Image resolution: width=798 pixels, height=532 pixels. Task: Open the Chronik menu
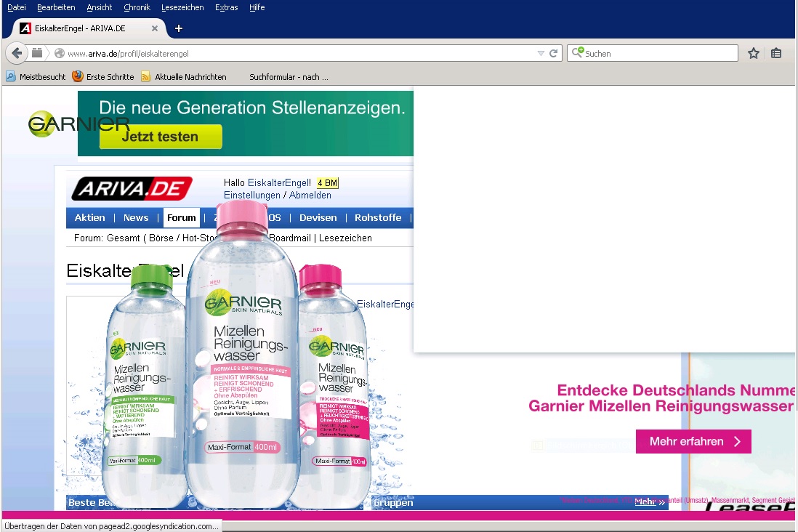(x=137, y=7)
